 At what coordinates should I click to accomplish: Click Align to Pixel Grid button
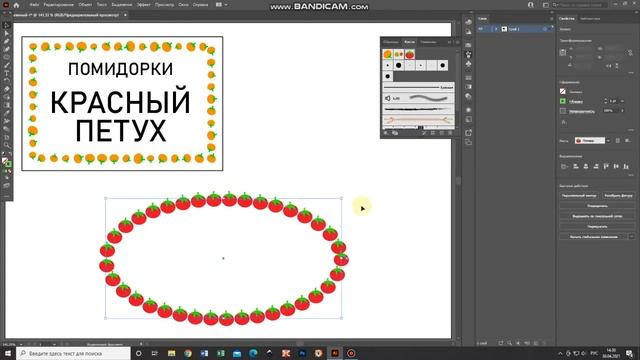pos(597,216)
